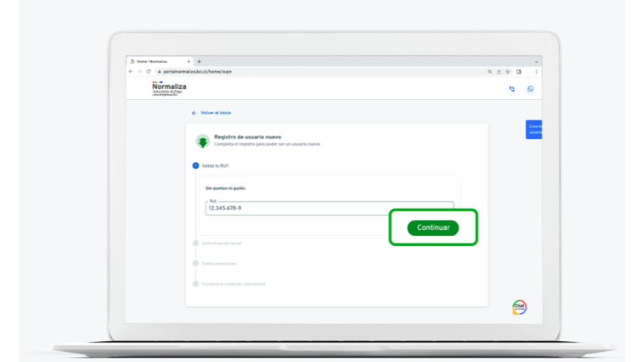The height and width of the screenshot is (362, 644).
Task: Click the zoom magnifier icon in address bar
Action: 490,71
